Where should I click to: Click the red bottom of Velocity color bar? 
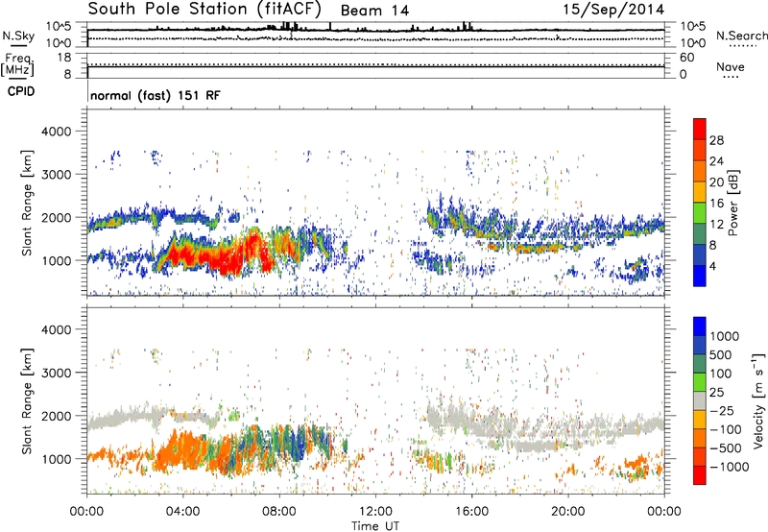pyautogui.click(x=700, y=475)
